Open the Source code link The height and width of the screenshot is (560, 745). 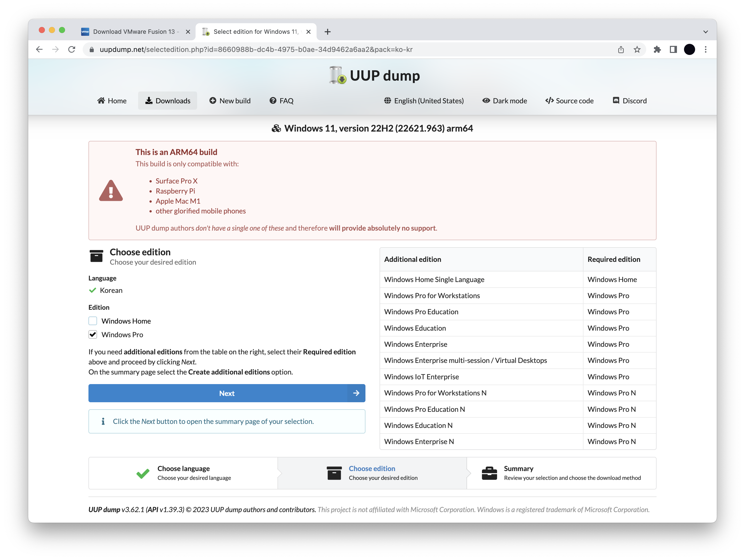[x=569, y=101]
